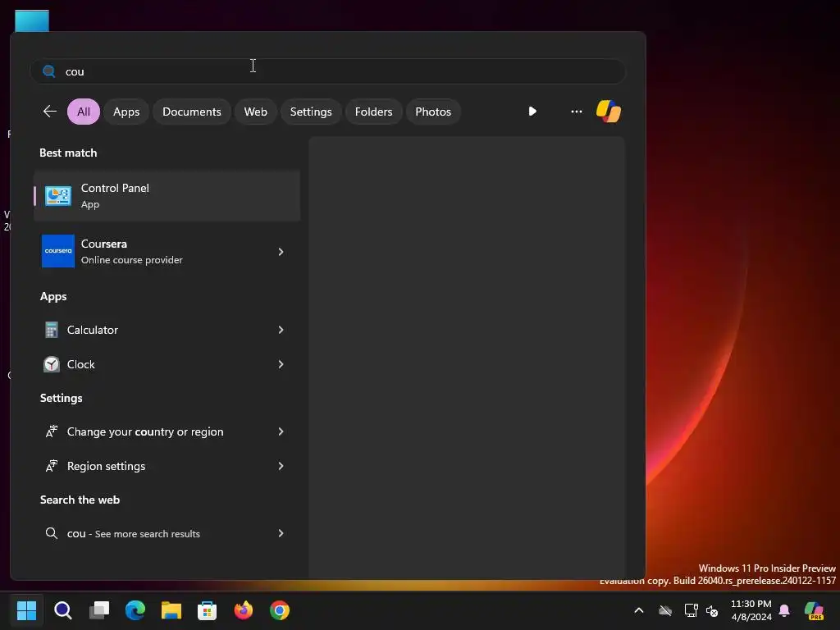Open taskbar Search

point(62,610)
